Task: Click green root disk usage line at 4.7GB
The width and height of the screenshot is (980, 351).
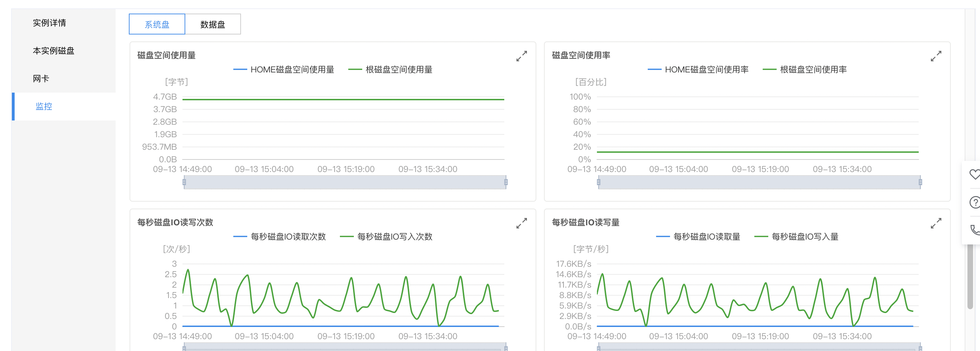Action: point(343,99)
